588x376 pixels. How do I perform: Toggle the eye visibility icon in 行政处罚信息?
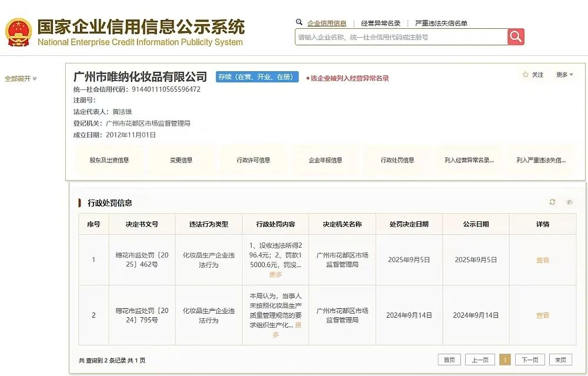[569, 202]
